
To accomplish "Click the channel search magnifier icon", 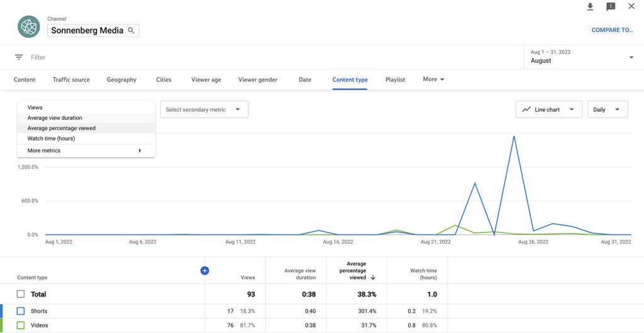I will click(x=131, y=30).
